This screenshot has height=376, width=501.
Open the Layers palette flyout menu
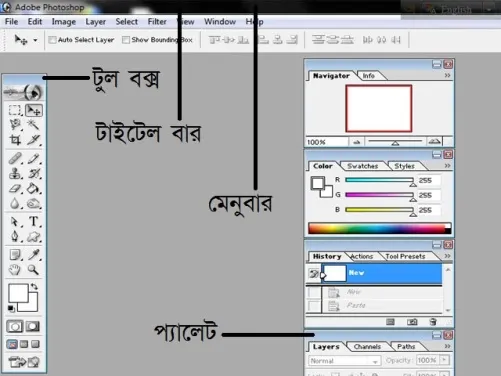(447, 346)
